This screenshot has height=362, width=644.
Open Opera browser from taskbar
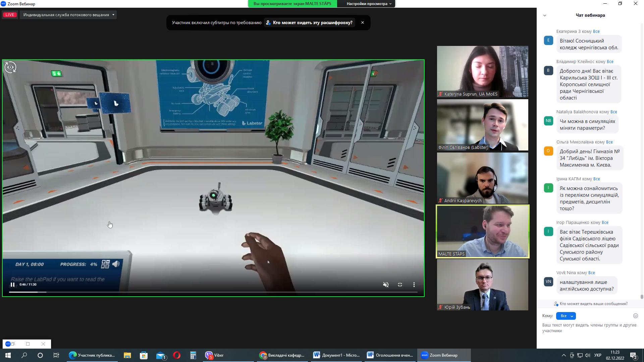[177, 355]
